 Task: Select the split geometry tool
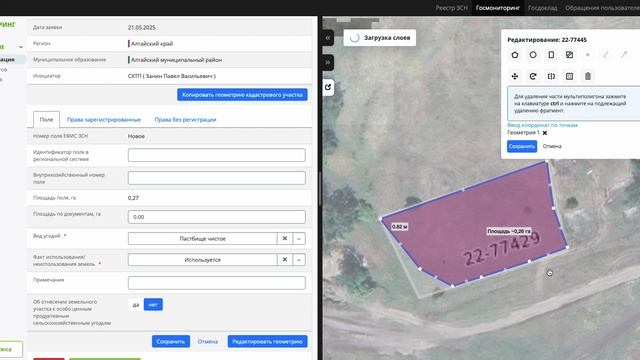pos(551,76)
